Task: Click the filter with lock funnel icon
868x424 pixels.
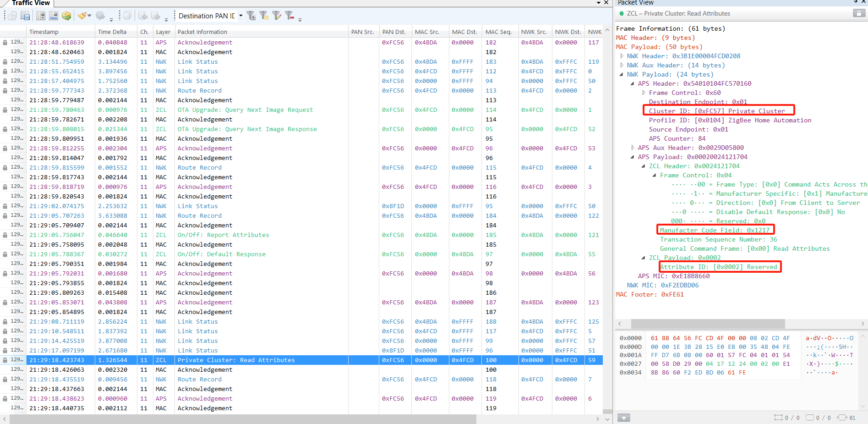Action: click(x=251, y=16)
